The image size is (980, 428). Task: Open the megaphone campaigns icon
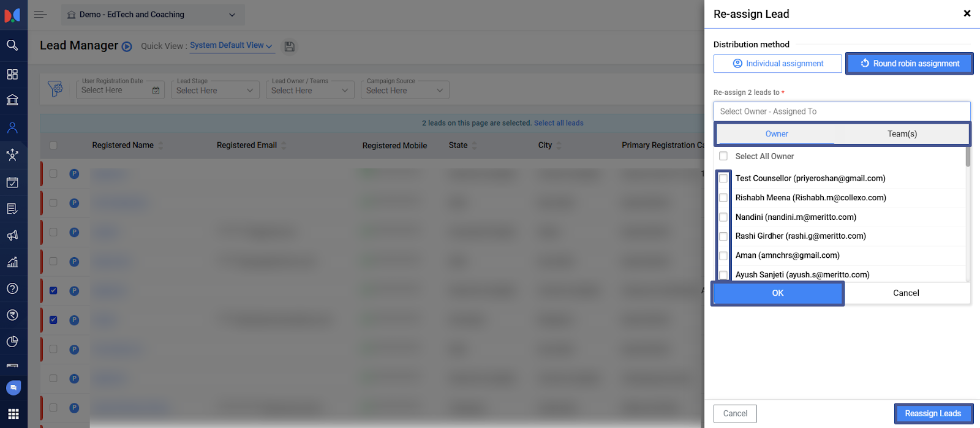pos(12,236)
